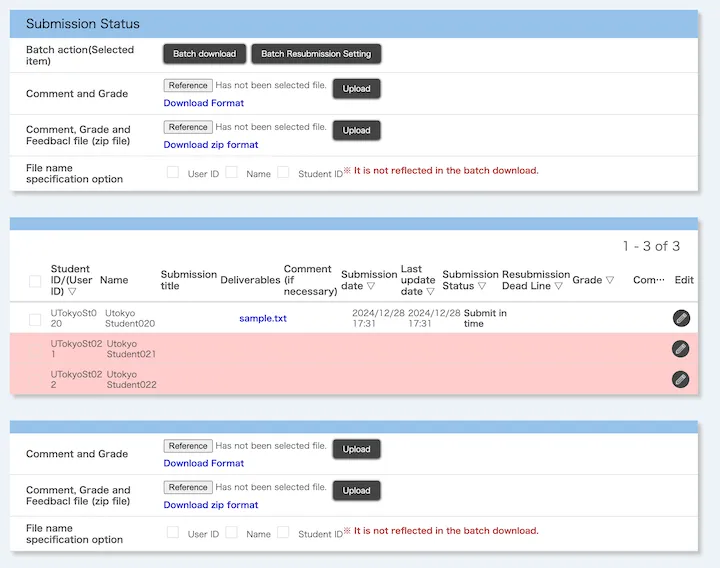Click Reference file chooser for top Comment and Grade
Screen dimensions: 720x568
pyautogui.click(x=188, y=86)
